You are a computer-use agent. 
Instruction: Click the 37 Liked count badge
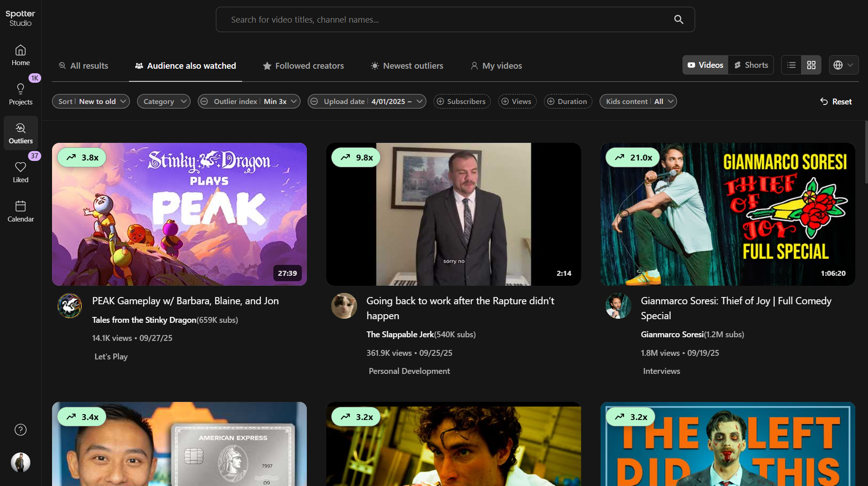coord(34,156)
